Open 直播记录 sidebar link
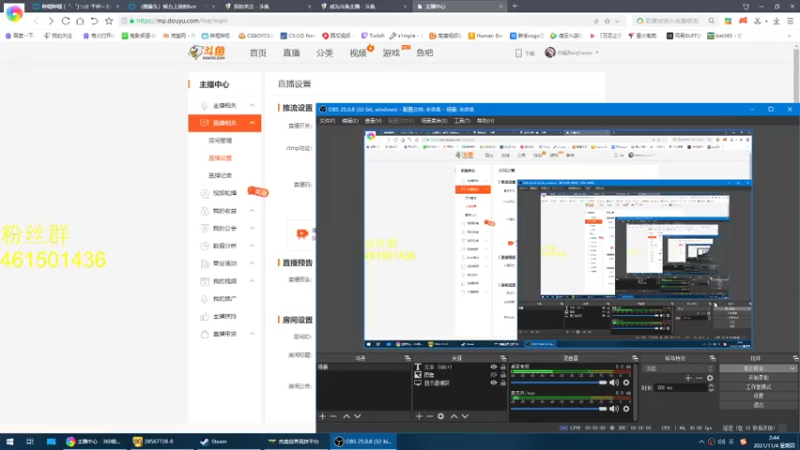This screenshot has height=450, width=800. point(220,176)
